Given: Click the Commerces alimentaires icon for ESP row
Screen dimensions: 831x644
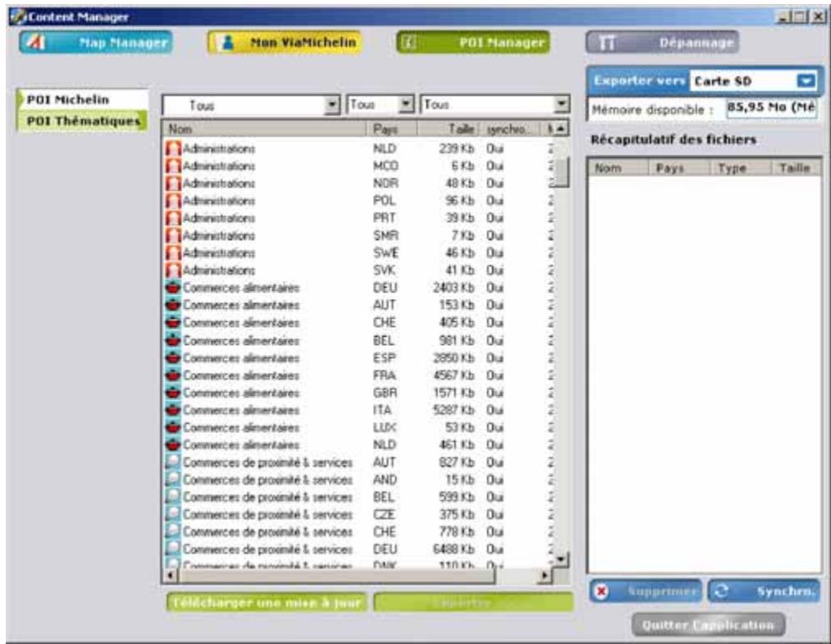Looking at the screenshot, I should tap(172, 358).
